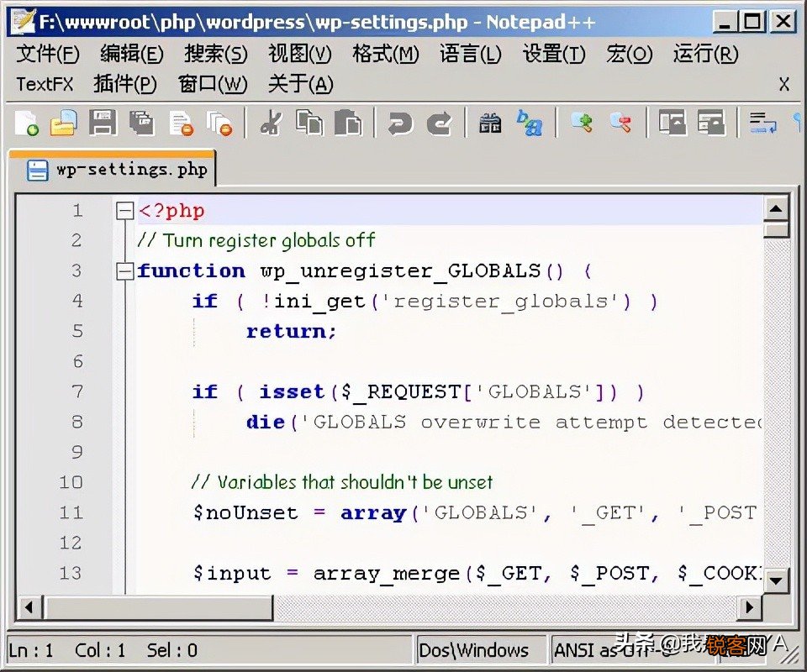Close all documents via toolbar icon
Viewport: 807px width, 672px height.
tap(219, 123)
